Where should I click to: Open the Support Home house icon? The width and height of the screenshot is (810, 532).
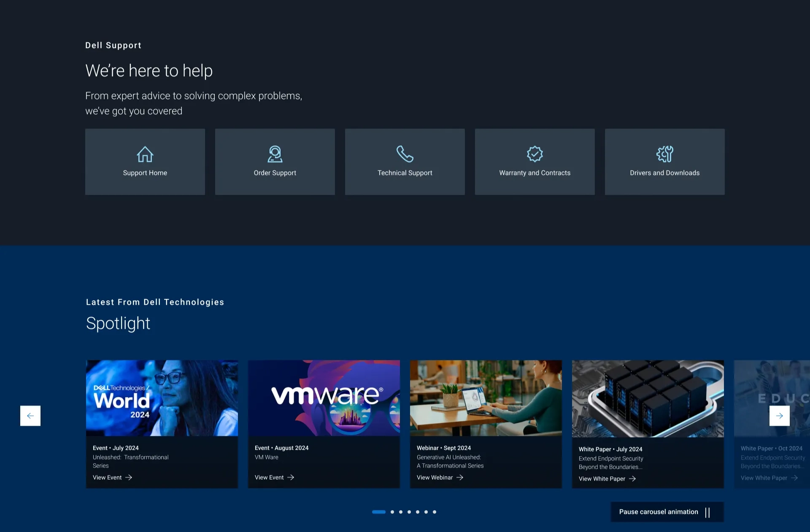[145, 154]
